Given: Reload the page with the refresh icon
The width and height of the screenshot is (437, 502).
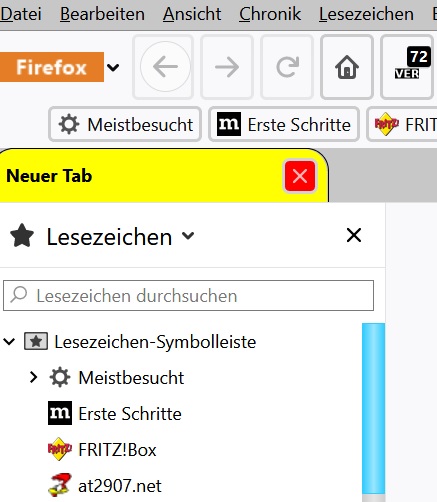Looking at the screenshot, I should click(x=287, y=67).
